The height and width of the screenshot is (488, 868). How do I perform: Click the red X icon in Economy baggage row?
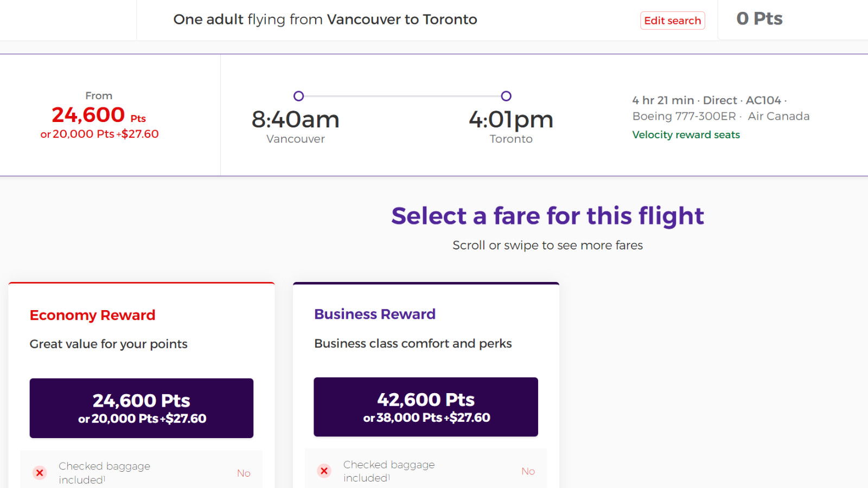[x=40, y=473]
